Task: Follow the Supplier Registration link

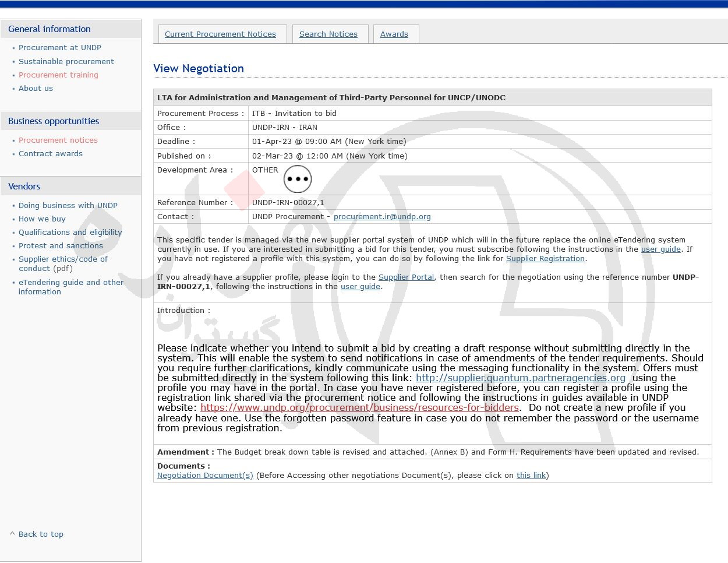Action: coord(545,258)
